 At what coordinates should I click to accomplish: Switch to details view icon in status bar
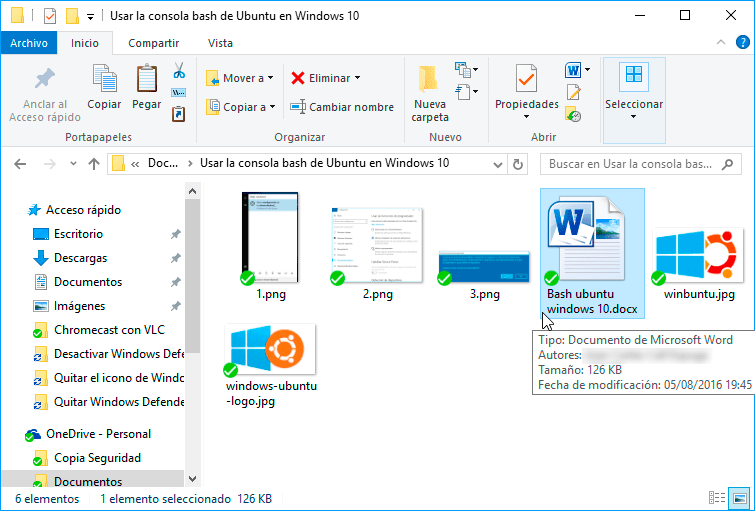pos(717,498)
